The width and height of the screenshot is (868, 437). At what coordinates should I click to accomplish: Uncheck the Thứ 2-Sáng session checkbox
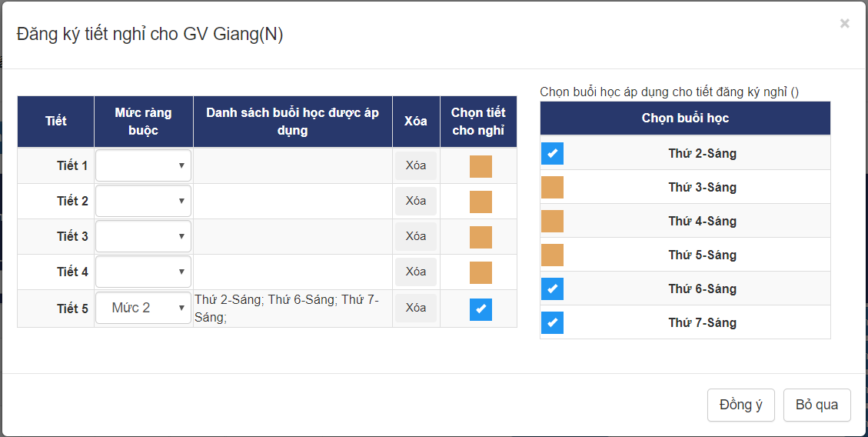(x=552, y=153)
